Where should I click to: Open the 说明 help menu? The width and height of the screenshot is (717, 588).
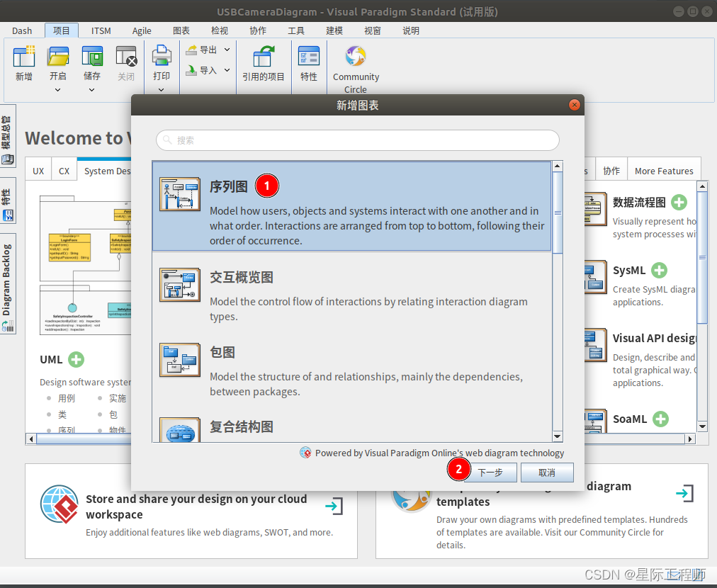pyautogui.click(x=411, y=30)
